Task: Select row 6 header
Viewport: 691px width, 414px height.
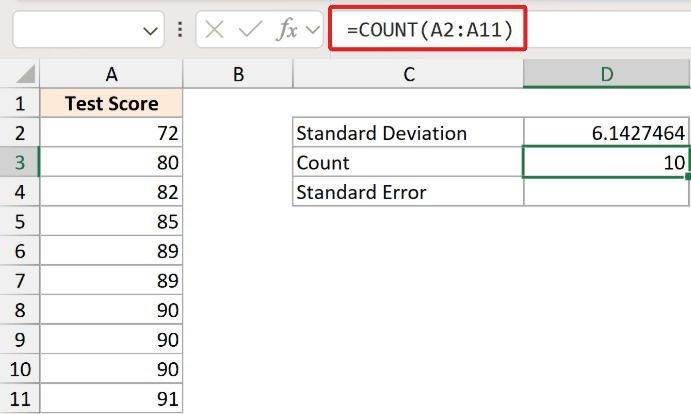Action: 19,251
